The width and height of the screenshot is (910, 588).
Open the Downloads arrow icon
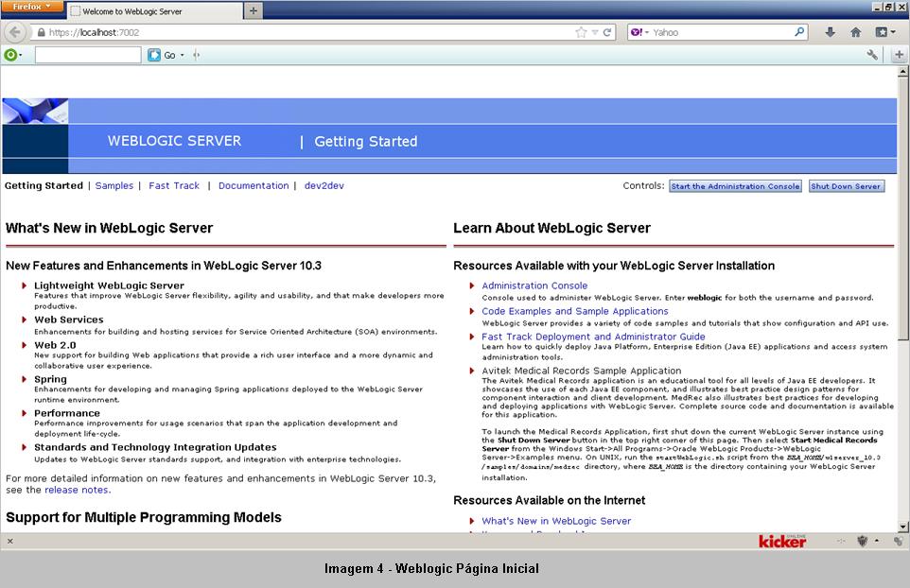tap(830, 32)
